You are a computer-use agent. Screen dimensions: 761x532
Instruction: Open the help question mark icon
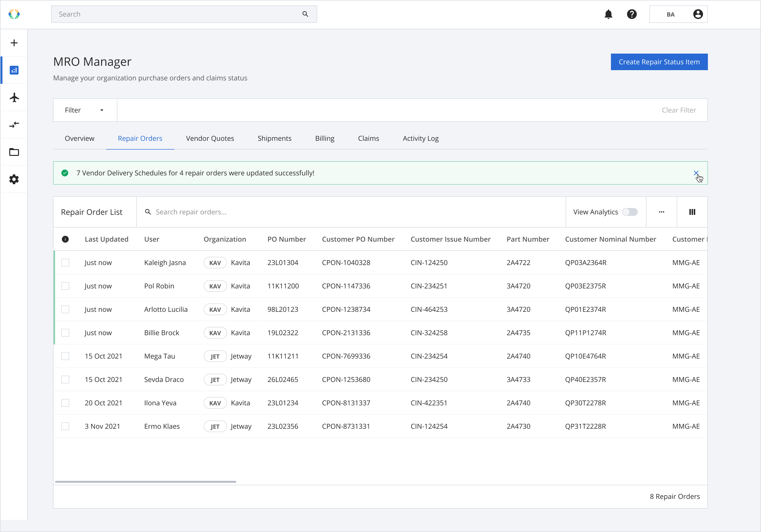click(x=632, y=14)
